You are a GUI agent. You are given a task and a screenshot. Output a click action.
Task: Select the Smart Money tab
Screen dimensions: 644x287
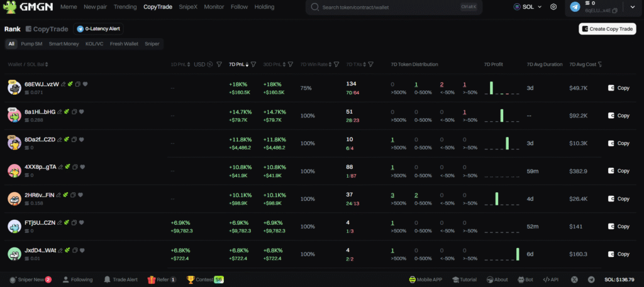pos(64,44)
